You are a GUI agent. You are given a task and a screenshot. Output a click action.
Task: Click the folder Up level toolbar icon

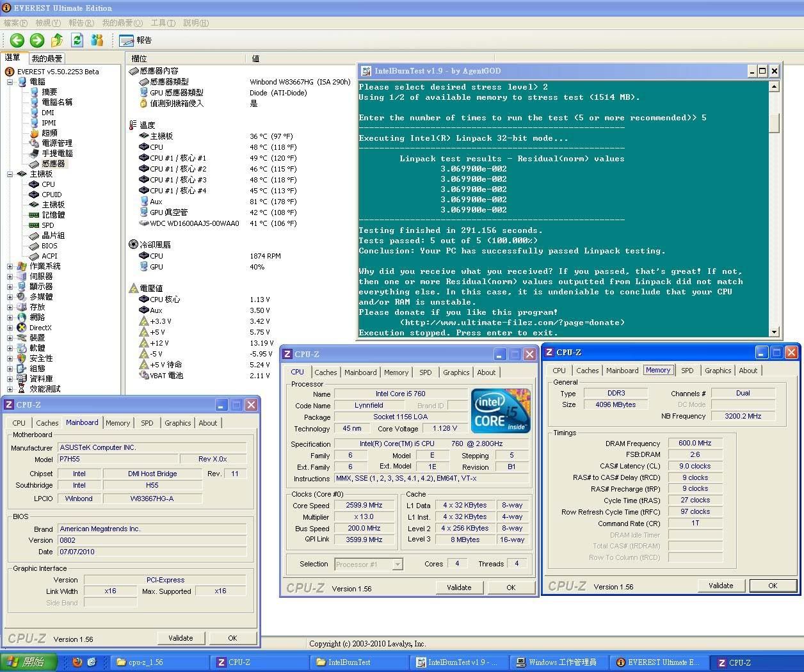[x=57, y=40]
